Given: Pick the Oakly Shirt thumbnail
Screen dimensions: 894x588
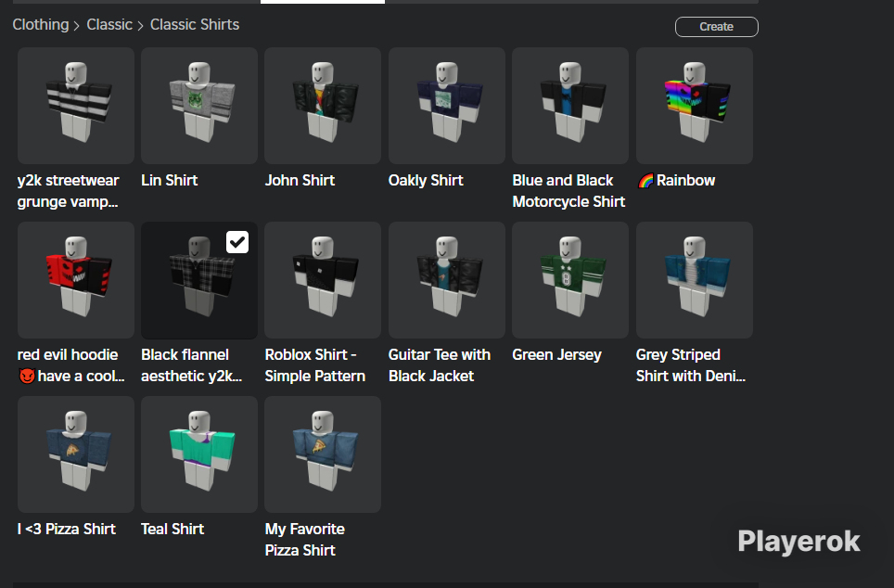Looking at the screenshot, I should [x=446, y=106].
